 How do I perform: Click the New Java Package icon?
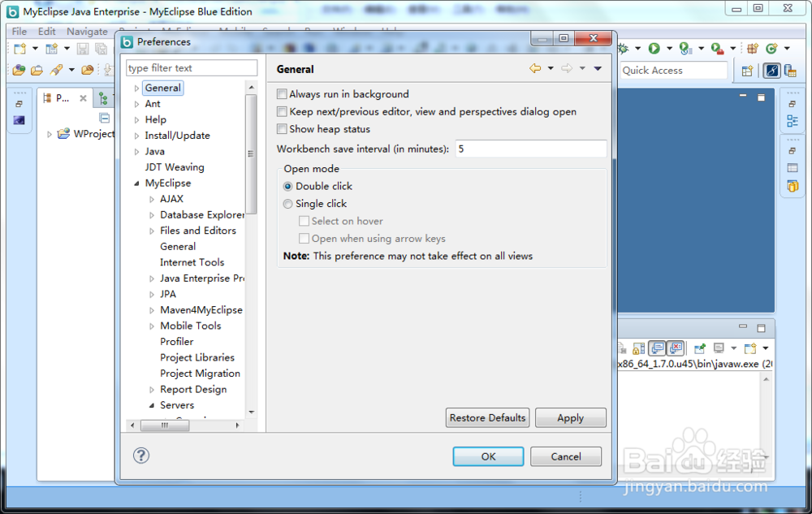point(753,49)
